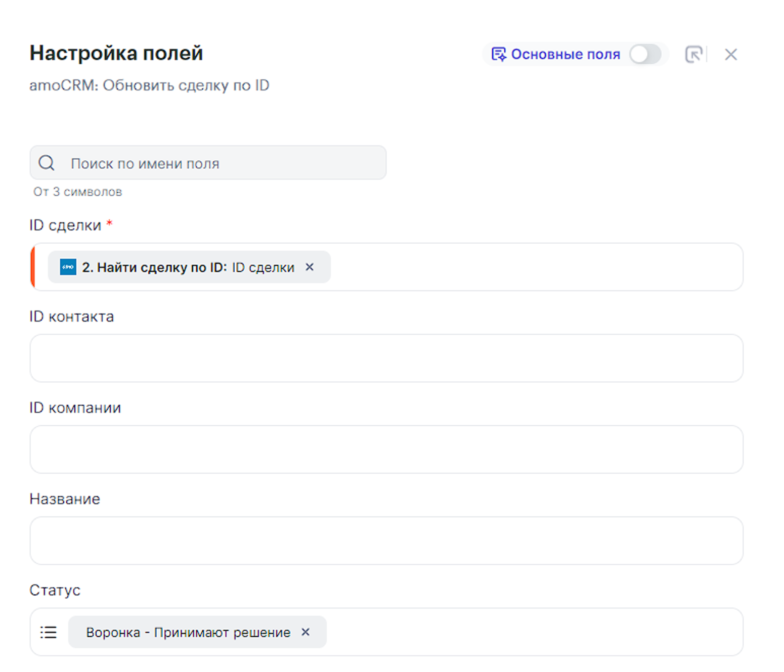Open settings in pop-out window icon
This screenshot has width=784, height=672.
pos(693,54)
